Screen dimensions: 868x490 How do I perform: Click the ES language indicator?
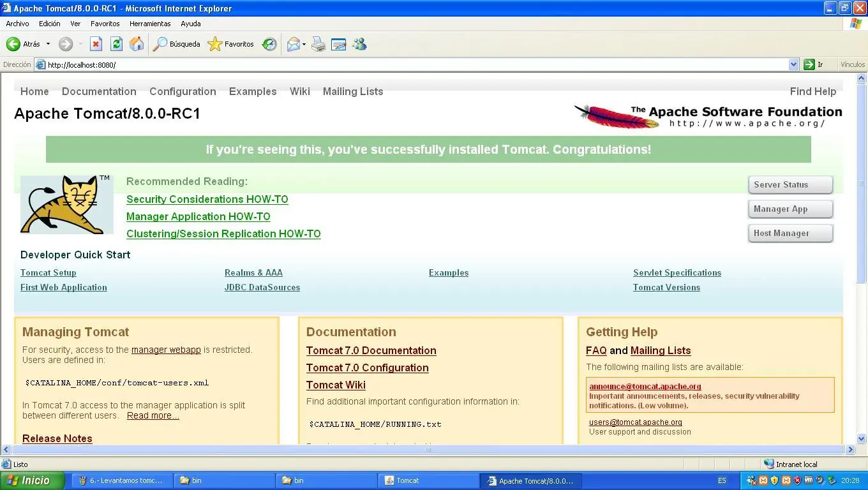tap(722, 480)
